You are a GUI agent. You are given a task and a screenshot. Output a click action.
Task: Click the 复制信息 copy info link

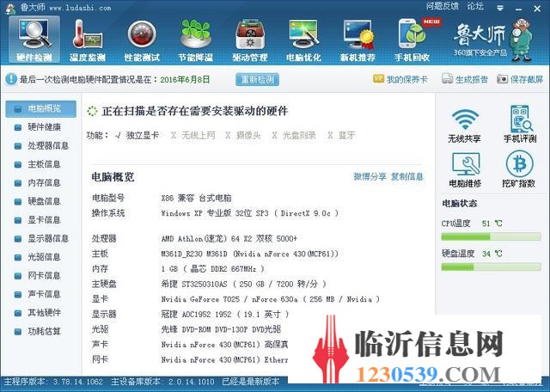(407, 176)
